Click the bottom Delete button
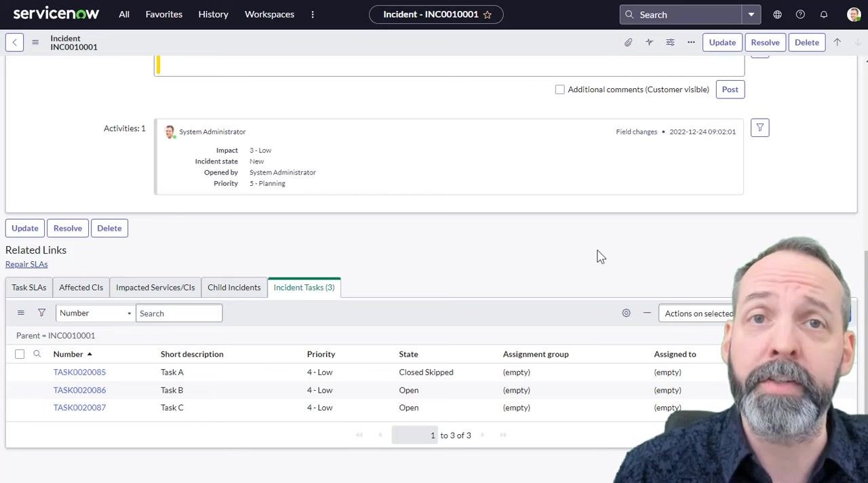Viewport: 868px width, 483px height. tap(109, 228)
